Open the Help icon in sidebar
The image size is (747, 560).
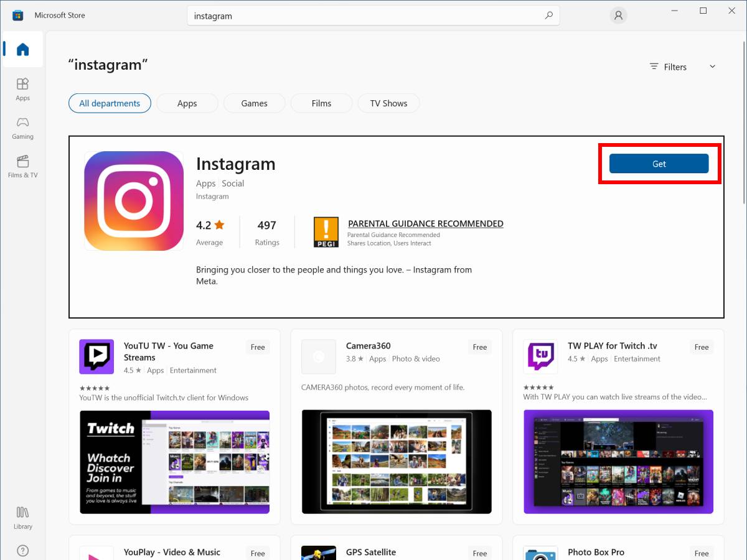tap(23, 551)
